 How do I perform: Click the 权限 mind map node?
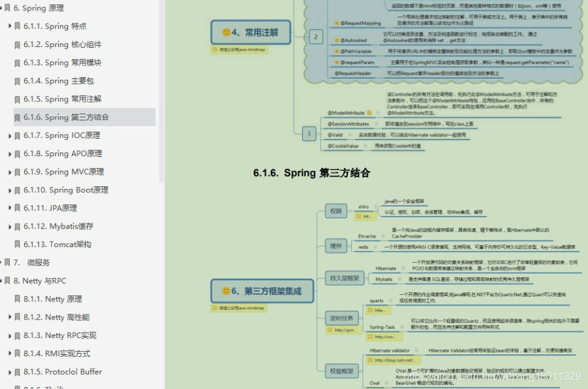tap(336, 211)
